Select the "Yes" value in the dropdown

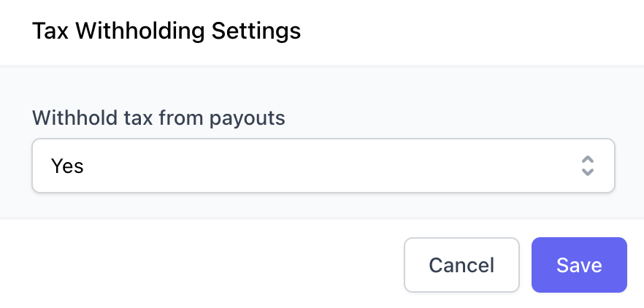[x=67, y=166]
